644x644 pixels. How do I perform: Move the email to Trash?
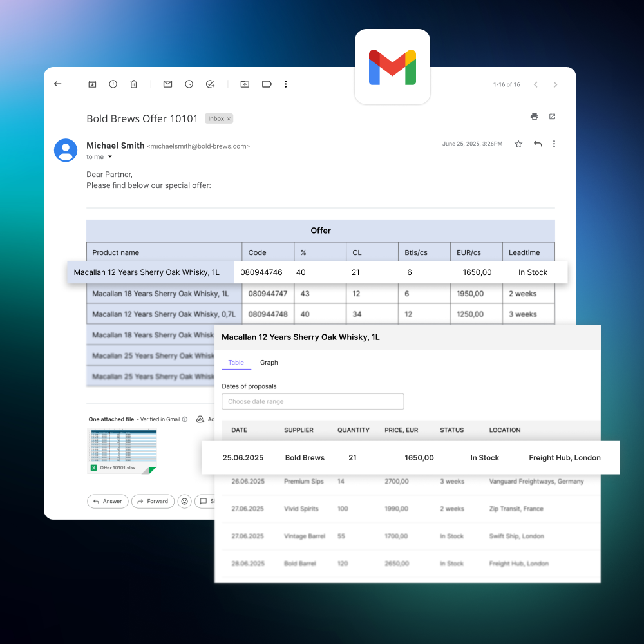pos(133,84)
